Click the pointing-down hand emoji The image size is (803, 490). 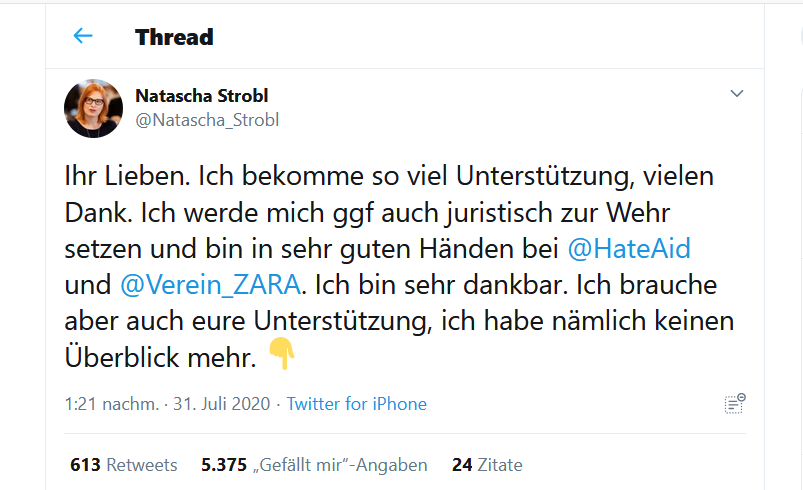point(283,355)
